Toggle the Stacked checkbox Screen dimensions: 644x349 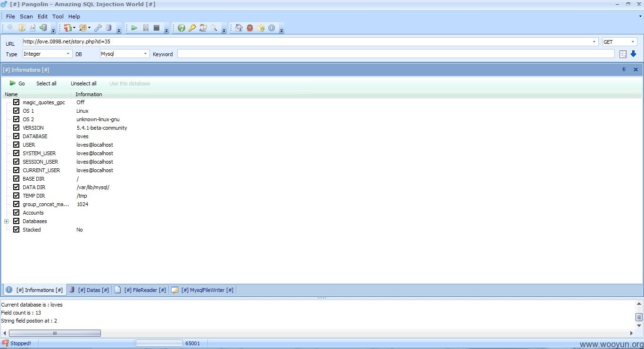click(17, 230)
